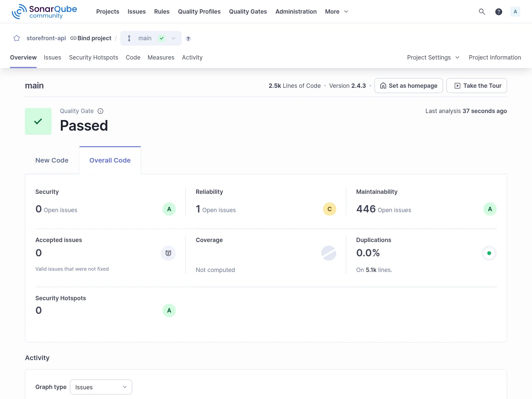
Task: Go to Administration in top navigation
Action: tap(296, 12)
